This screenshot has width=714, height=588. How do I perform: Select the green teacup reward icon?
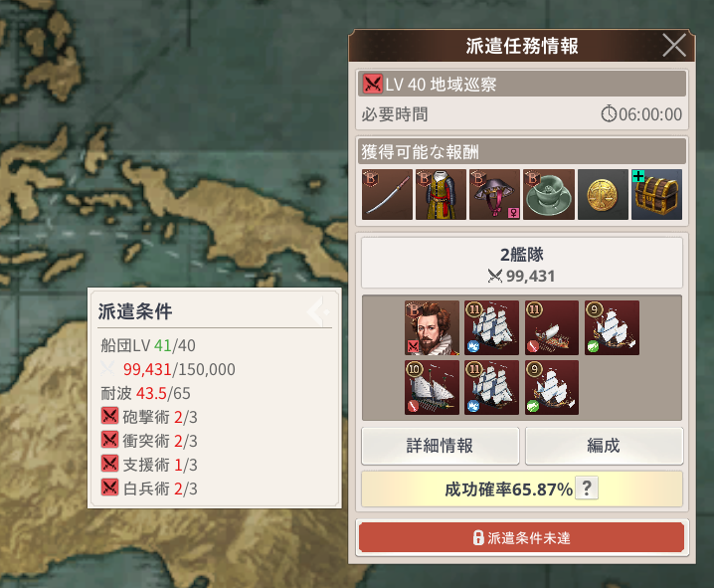coord(549,194)
